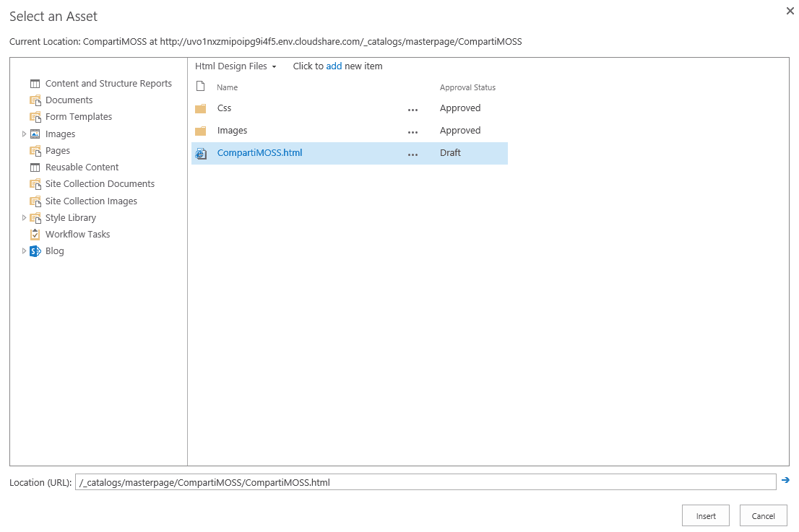Viewport: 799px width, 532px height.
Task: Open the ellipsis menu for CompartiMOSS.html
Action: click(x=413, y=154)
